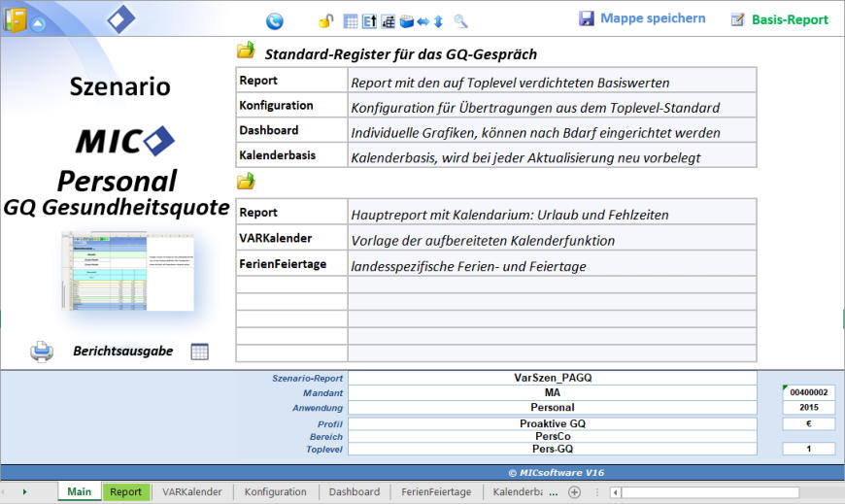Open second folder icon below Kalenderbasis row

(x=246, y=181)
